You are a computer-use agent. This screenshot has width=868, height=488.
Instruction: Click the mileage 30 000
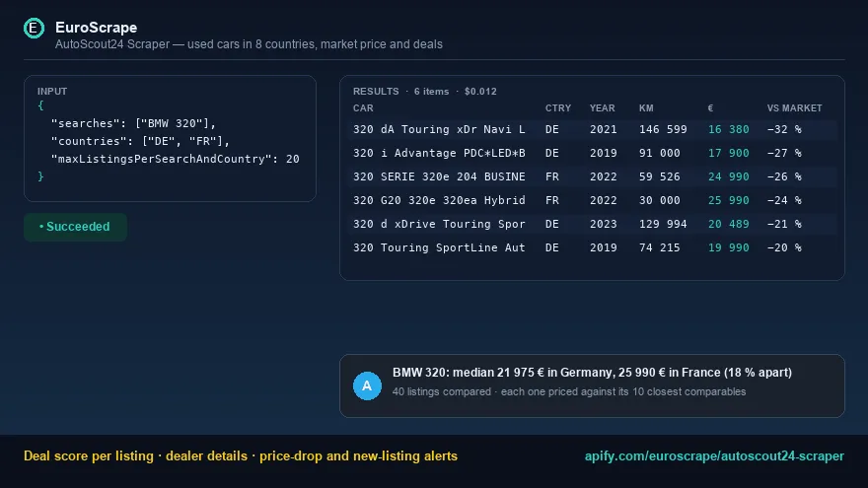pos(659,200)
